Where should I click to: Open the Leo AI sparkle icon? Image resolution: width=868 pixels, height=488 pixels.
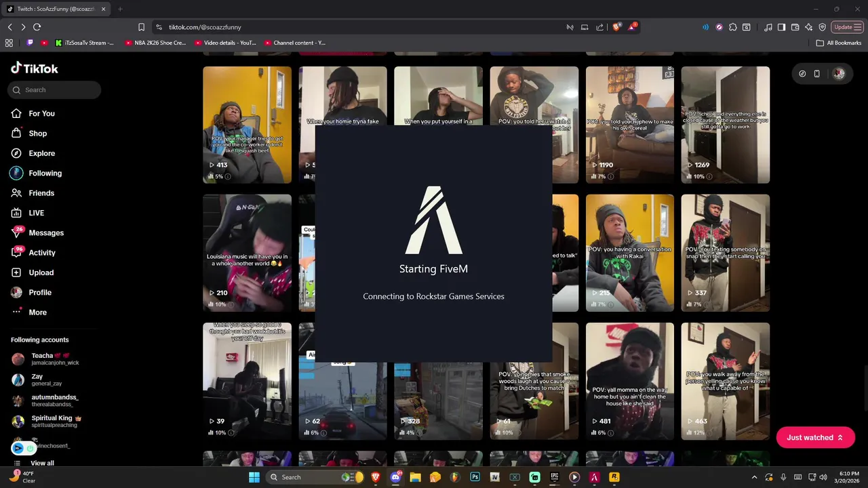pyautogui.click(x=808, y=27)
